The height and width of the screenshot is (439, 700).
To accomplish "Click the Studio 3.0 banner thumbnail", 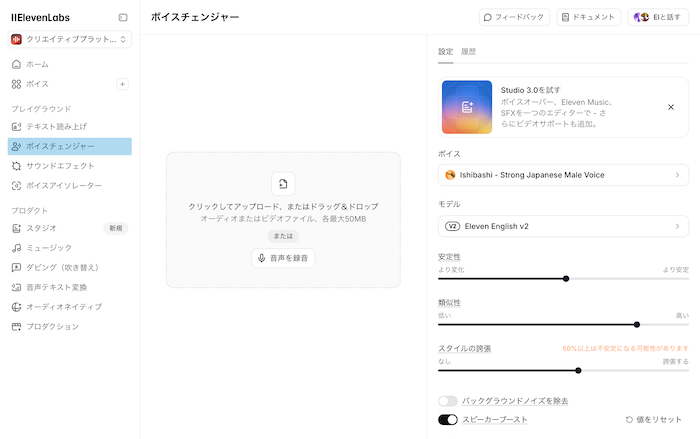I will click(466, 107).
